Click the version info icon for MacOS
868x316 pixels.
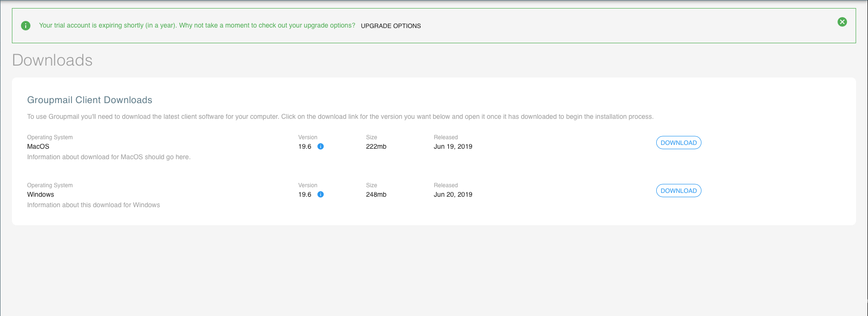(x=320, y=146)
